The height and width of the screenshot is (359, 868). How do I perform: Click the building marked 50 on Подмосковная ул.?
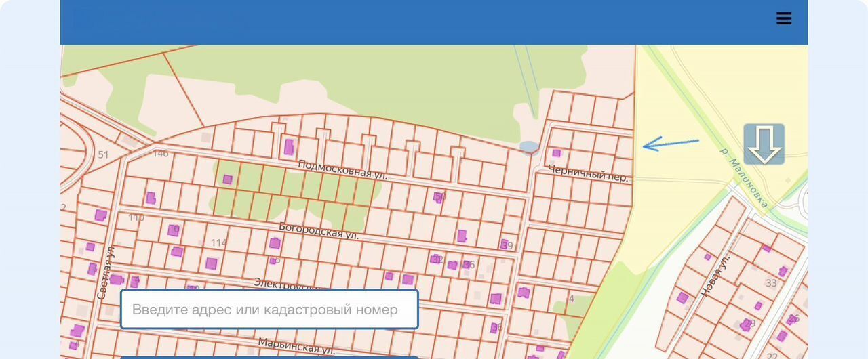pos(439,197)
